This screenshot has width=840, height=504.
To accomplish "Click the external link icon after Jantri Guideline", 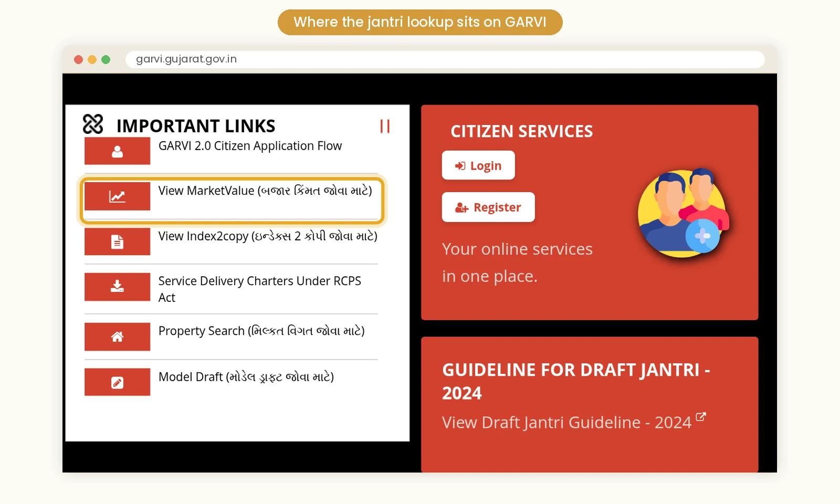I will click(701, 417).
